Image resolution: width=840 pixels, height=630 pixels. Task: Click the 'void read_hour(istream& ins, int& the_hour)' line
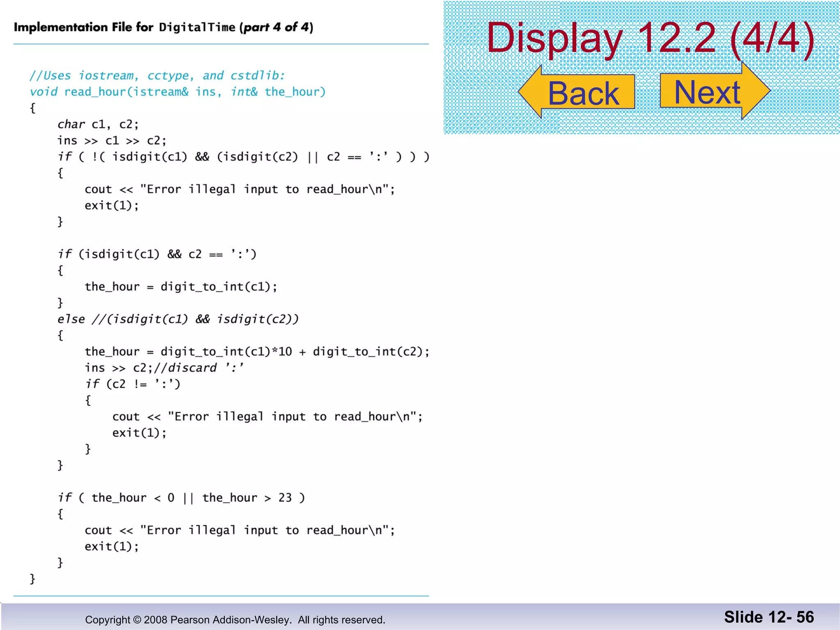click(x=178, y=92)
